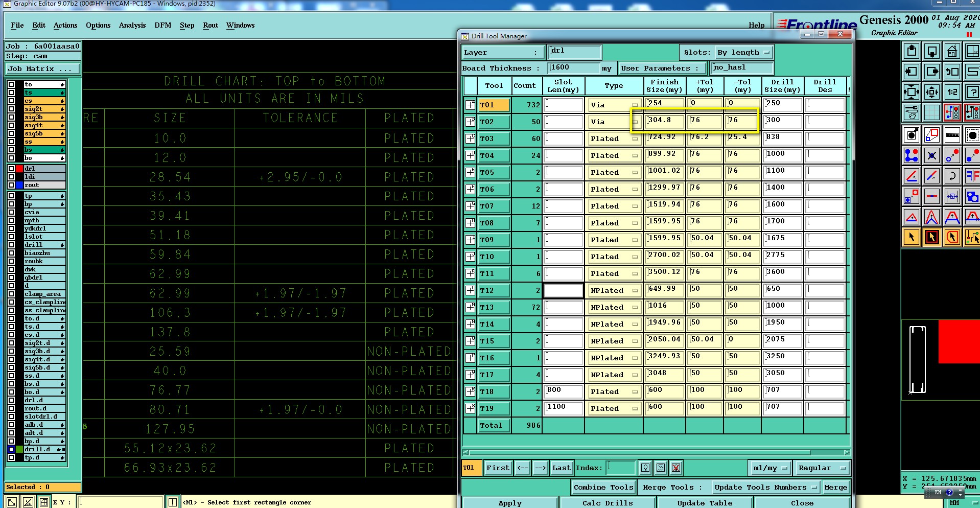Open the Actions menu
This screenshot has width=980, height=508.
click(x=65, y=25)
